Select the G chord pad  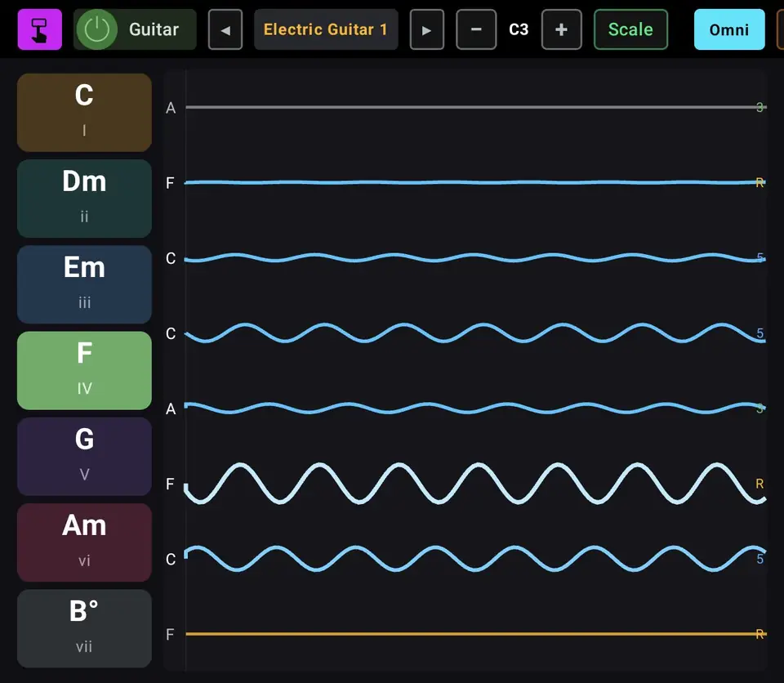tap(84, 457)
